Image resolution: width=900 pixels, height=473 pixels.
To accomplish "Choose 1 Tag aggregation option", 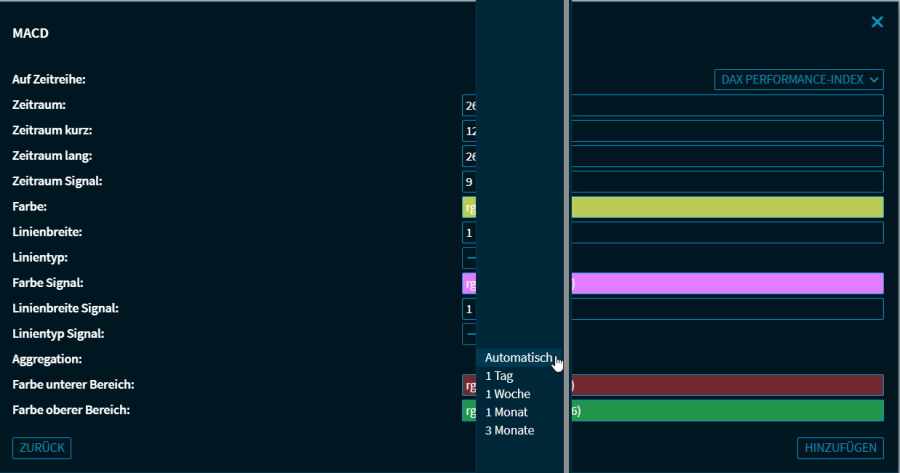I will click(x=500, y=376).
